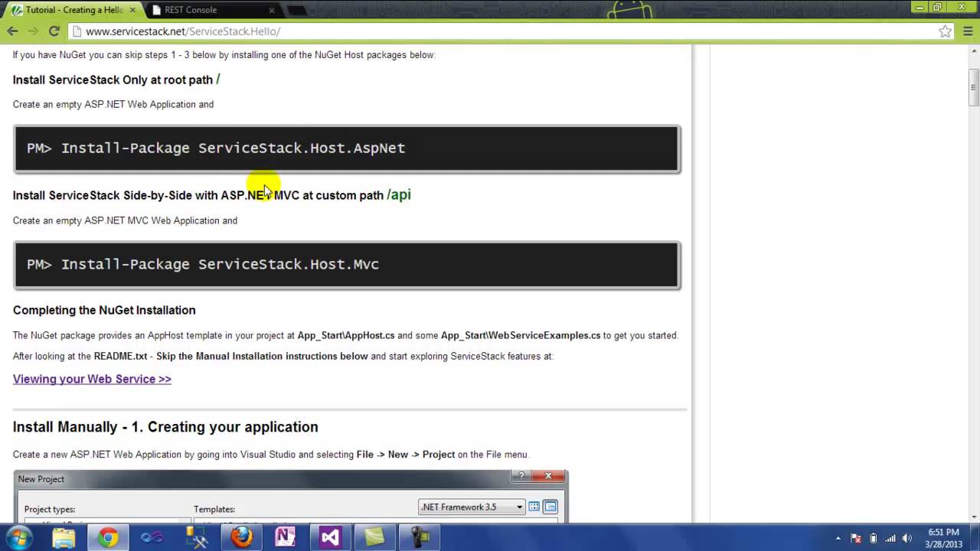Open the Viewing your Web Service link
980x551 pixels.
92,379
